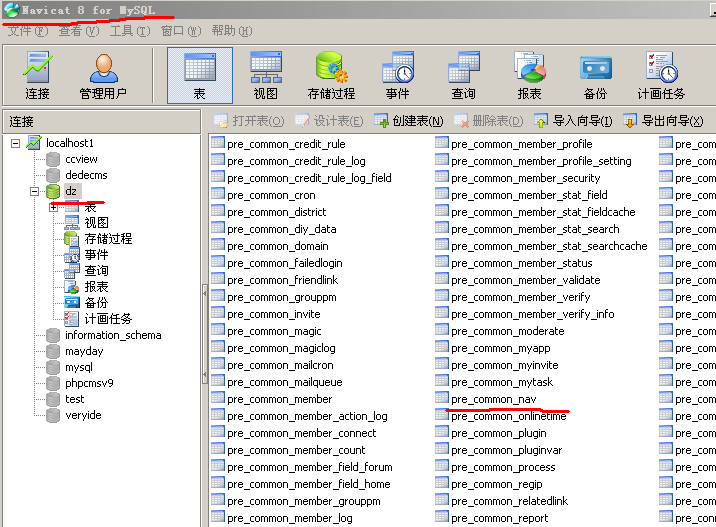Image resolution: width=716 pixels, height=527 pixels.
Task: Select table pre_common_member_status
Action: click(522, 264)
